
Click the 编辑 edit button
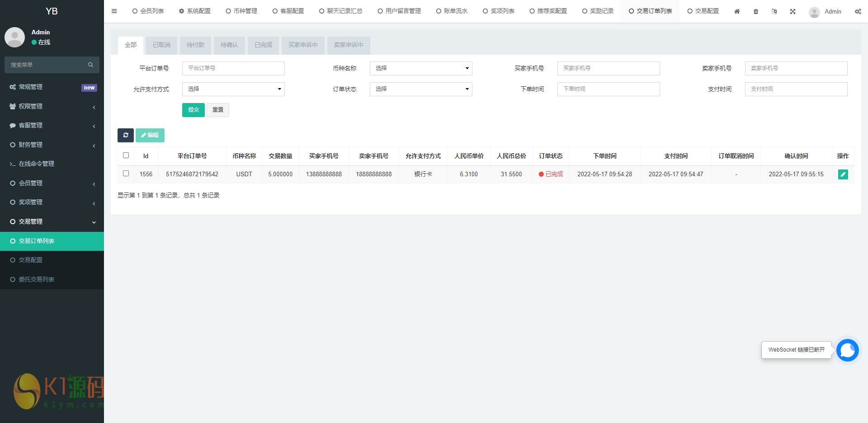pyautogui.click(x=150, y=135)
